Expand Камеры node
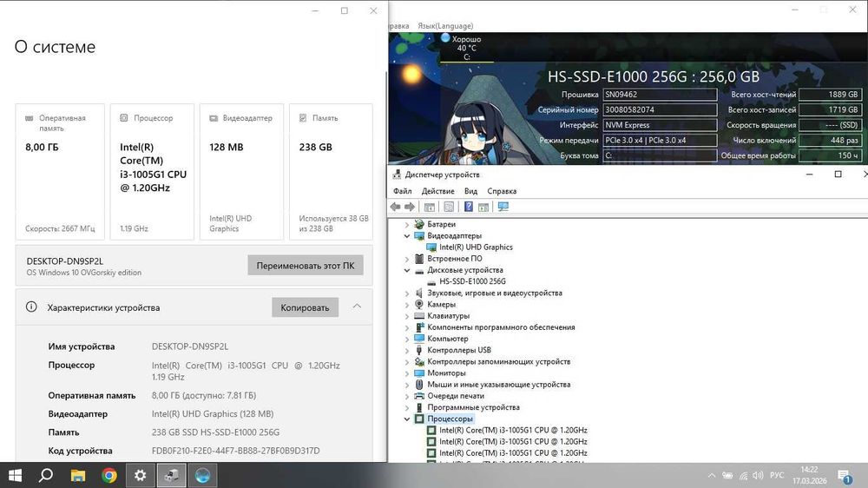 [x=407, y=305]
